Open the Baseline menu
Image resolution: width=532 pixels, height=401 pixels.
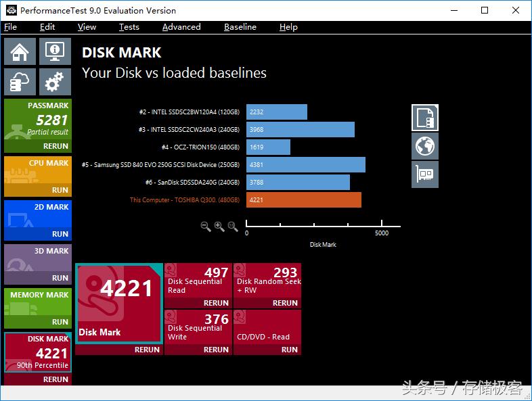240,27
